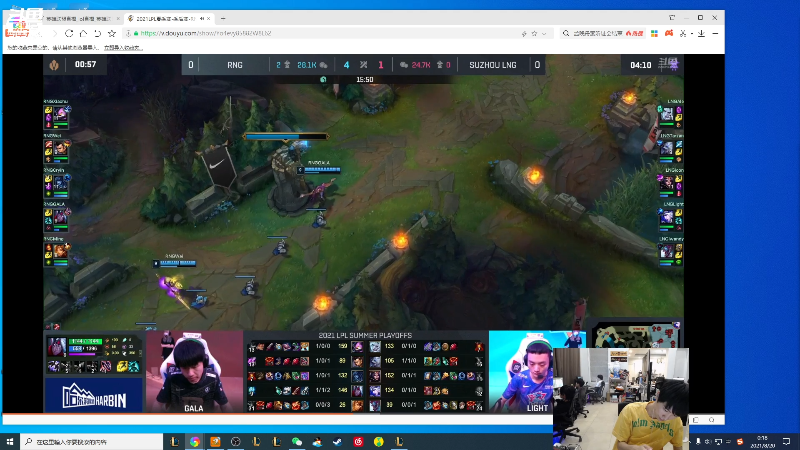This screenshot has width=800, height=450.
Task: Open the downloads arrow icon
Action: click(x=702, y=34)
